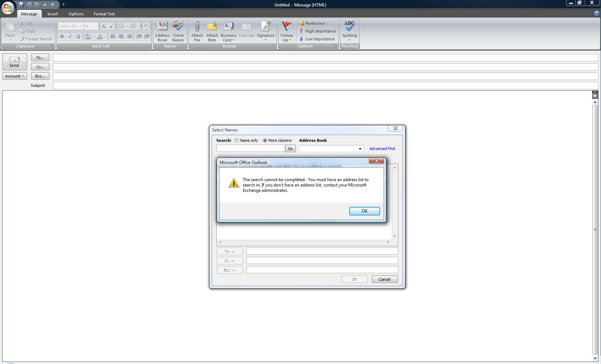The height and width of the screenshot is (364, 601).
Task: Click the To... button in message header
Action: 40,58
